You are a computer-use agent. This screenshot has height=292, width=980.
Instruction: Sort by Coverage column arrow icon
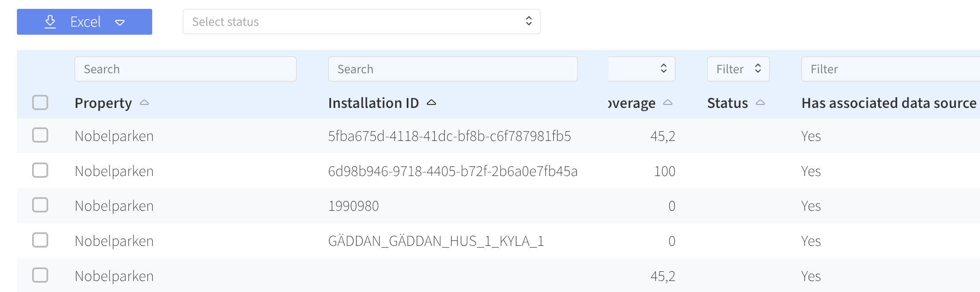(x=668, y=102)
